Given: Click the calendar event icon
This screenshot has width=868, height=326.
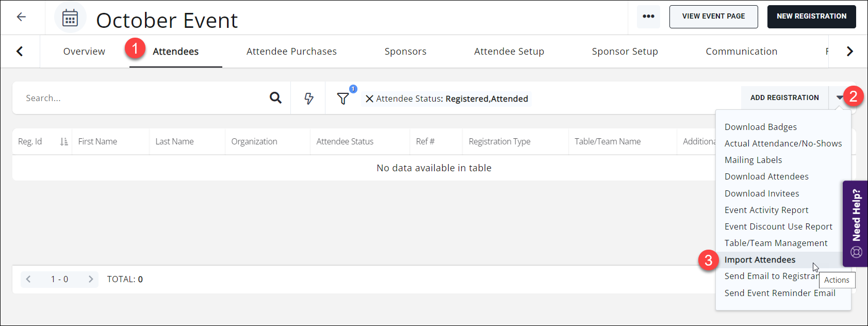Looking at the screenshot, I should coord(70,18).
